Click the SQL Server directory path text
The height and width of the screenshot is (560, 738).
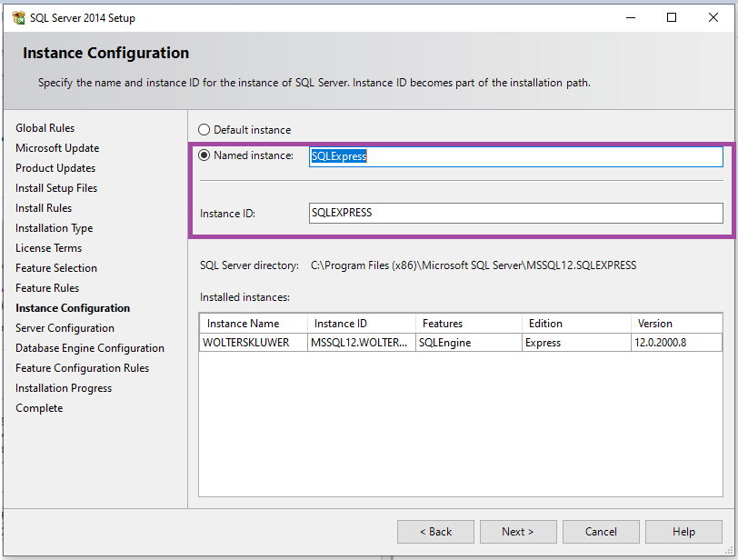point(474,265)
